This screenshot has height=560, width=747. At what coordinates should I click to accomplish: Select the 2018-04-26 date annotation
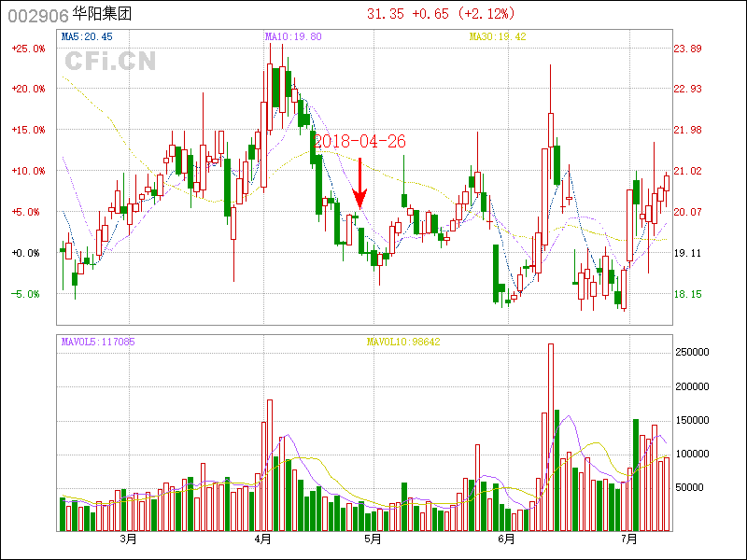[359, 141]
